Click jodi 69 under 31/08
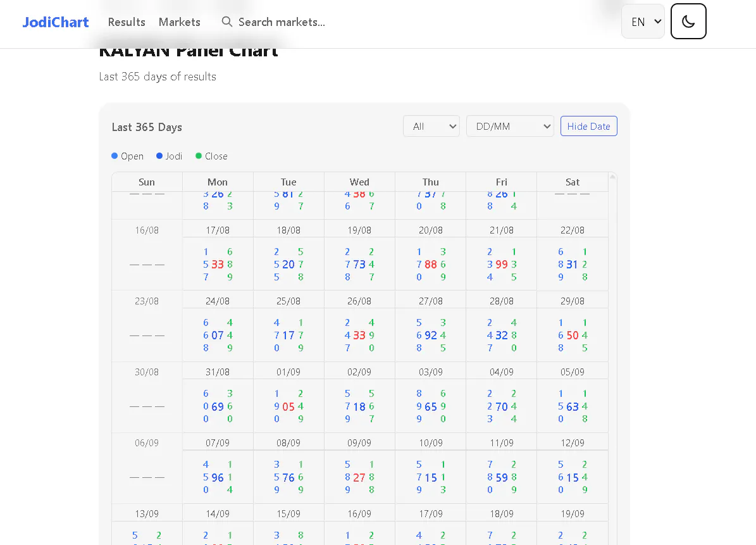This screenshot has width=756, height=545. (218, 406)
